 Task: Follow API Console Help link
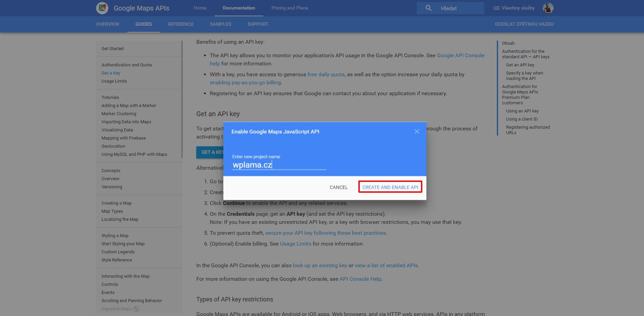coord(360,279)
